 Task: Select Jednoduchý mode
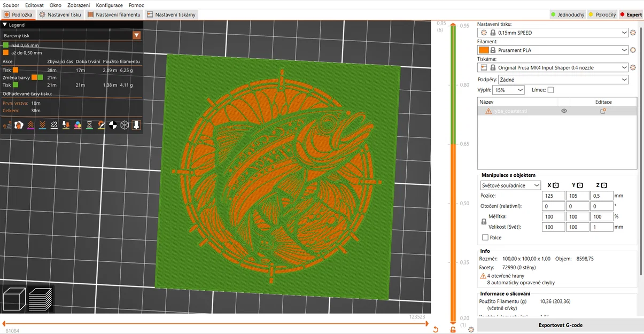point(568,14)
